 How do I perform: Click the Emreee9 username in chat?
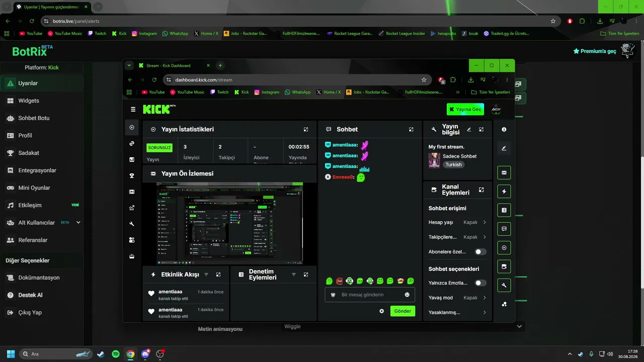[343, 177]
